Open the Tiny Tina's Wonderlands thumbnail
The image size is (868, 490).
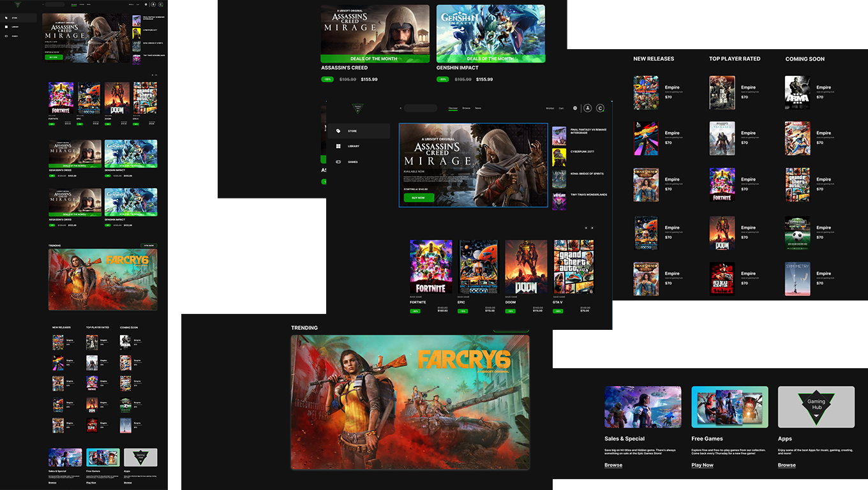(x=559, y=200)
